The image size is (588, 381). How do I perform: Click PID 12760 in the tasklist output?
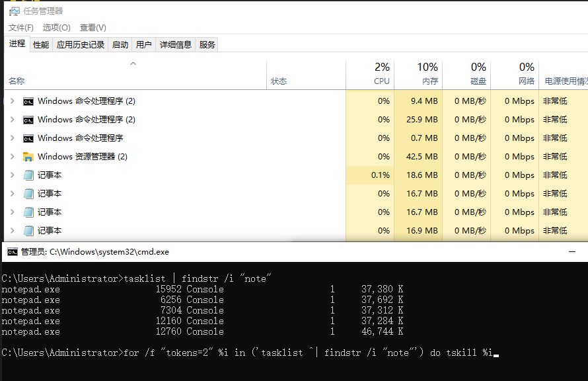click(168, 331)
